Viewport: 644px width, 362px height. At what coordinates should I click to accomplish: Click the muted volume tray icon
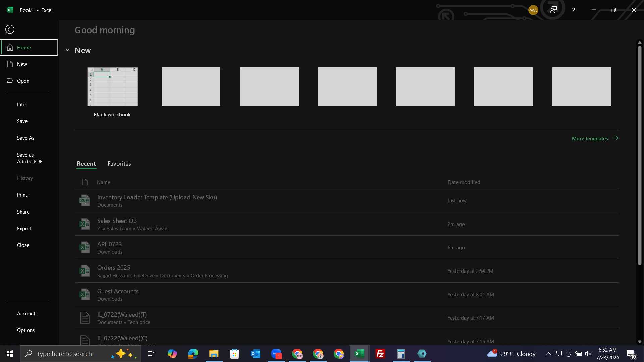click(x=588, y=354)
